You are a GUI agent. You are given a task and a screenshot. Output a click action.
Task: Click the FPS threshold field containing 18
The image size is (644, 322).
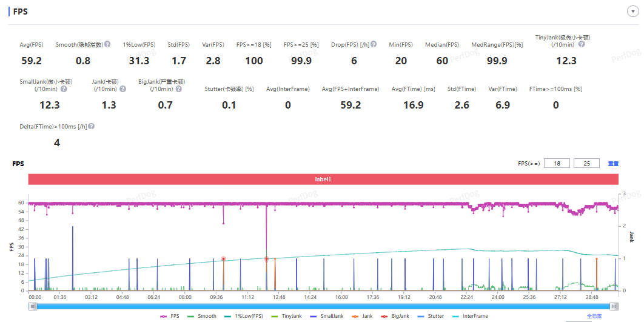[x=557, y=164]
